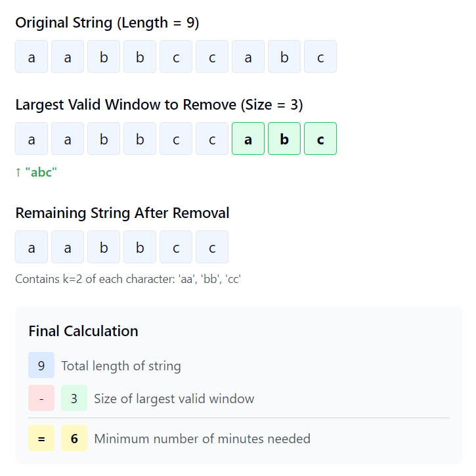The image size is (476, 476).
Task: Click the last 'c' tile in Original String
Action: tap(320, 56)
